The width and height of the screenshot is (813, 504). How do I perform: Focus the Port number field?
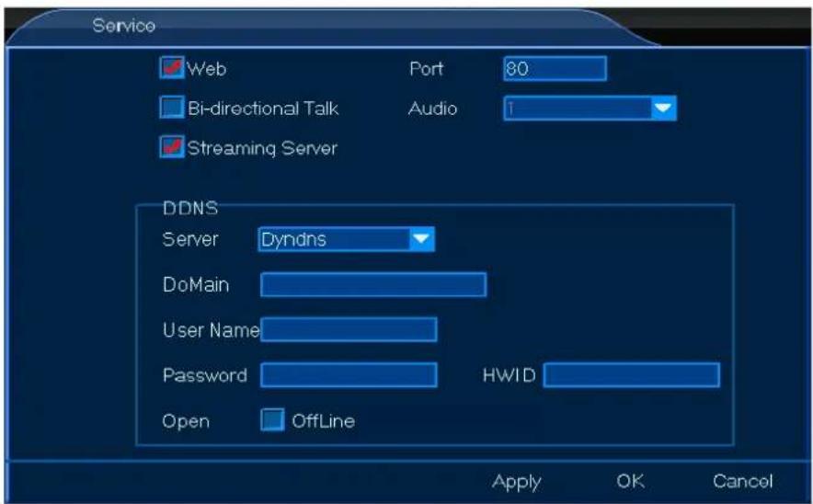click(555, 69)
